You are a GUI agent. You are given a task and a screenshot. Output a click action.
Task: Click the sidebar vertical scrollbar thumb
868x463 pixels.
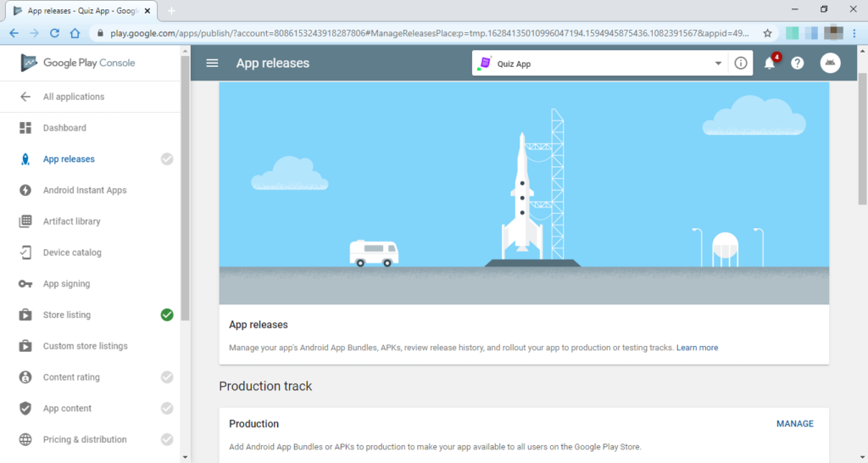[185, 187]
